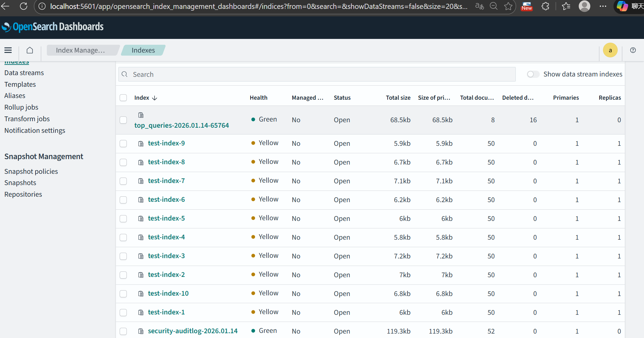The image size is (644, 338).
Task: Click the Indexes breadcrumb
Action: coord(143,50)
